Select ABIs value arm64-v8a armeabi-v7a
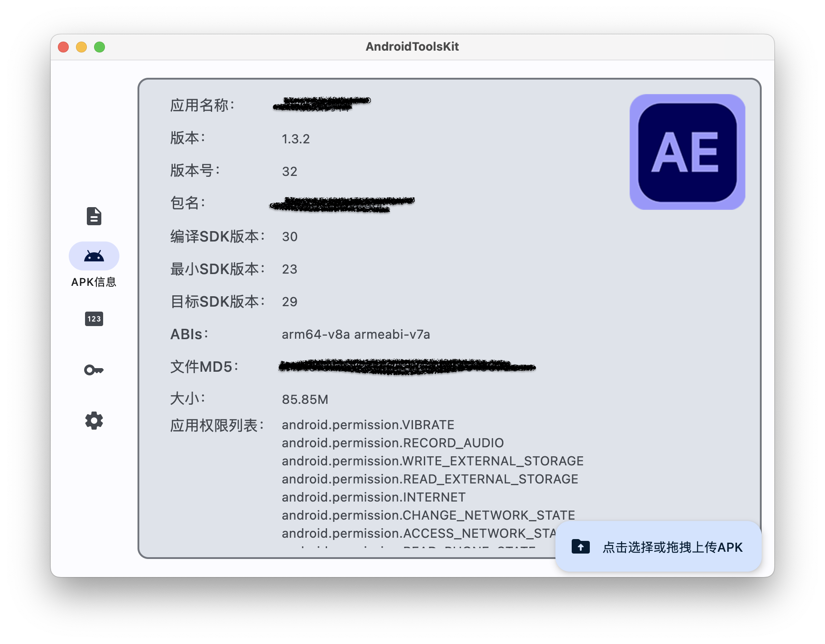The image size is (825, 644). [x=356, y=334]
